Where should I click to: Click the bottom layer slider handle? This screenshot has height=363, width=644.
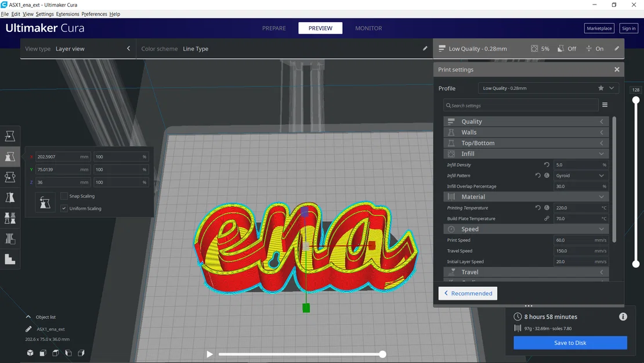[x=636, y=264]
